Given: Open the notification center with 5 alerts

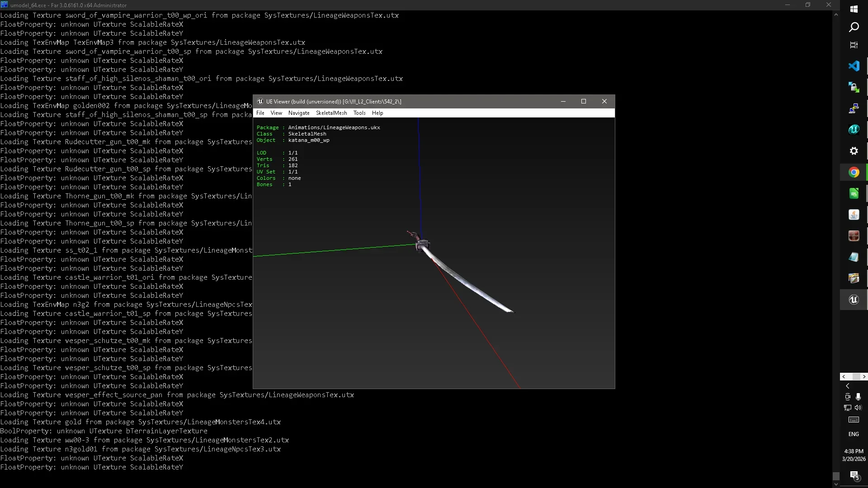Looking at the screenshot, I should [854, 475].
